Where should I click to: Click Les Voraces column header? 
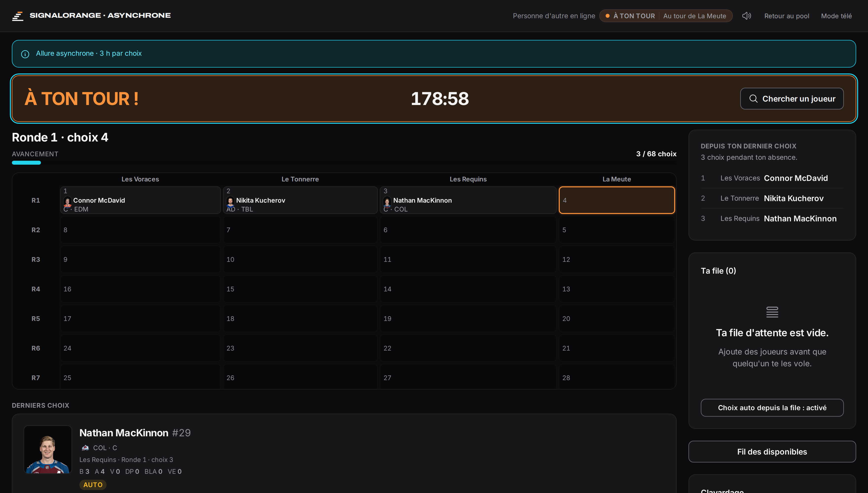click(140, 179)
